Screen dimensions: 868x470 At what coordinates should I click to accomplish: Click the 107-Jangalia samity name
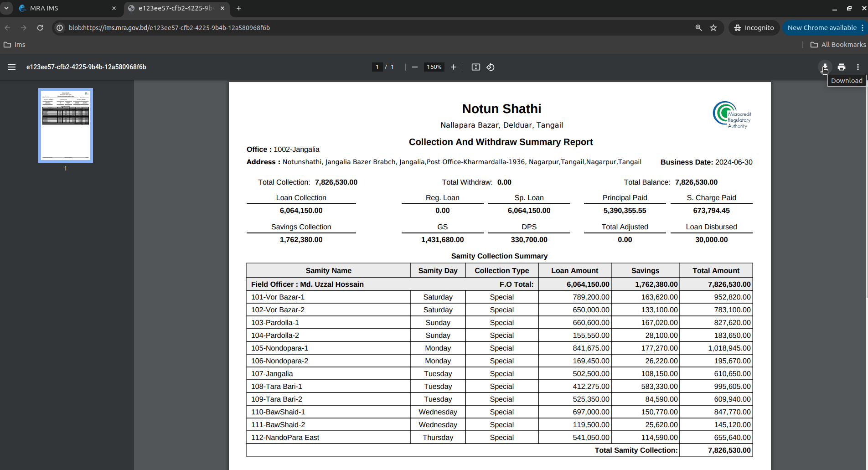pyautogui.click(x=272, y=373)
